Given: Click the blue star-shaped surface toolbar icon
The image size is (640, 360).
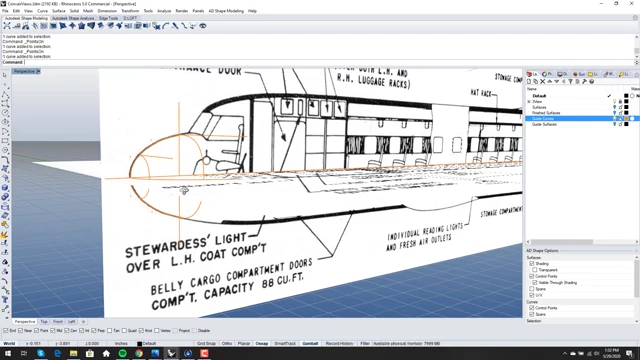Looking at the screenshot, I should (x=72, y=26).
